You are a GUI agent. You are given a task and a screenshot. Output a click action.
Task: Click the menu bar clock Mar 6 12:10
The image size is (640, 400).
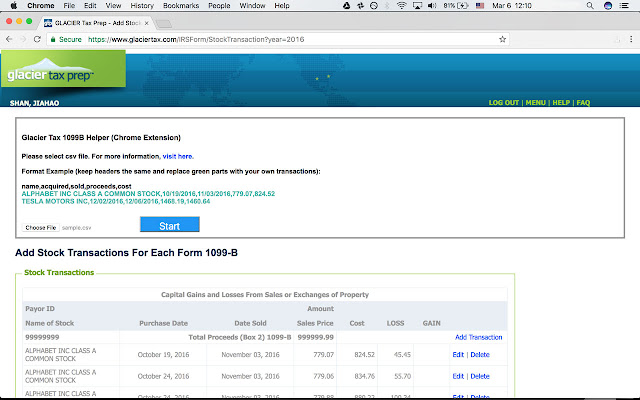click(x=512, y=6)
